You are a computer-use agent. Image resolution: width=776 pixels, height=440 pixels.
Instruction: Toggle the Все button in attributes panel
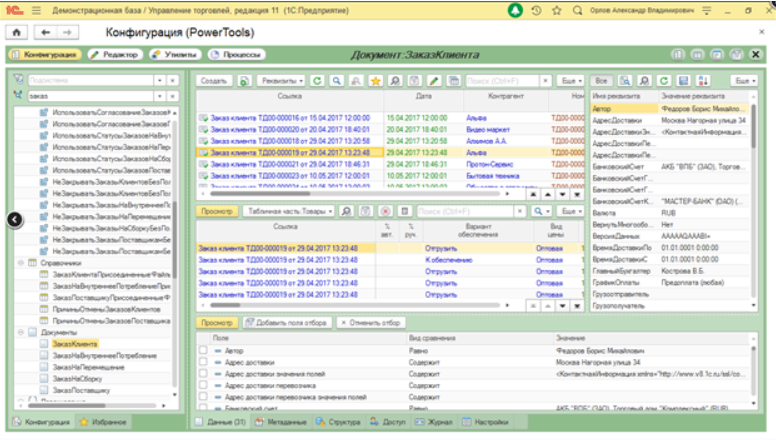point(601,81)
